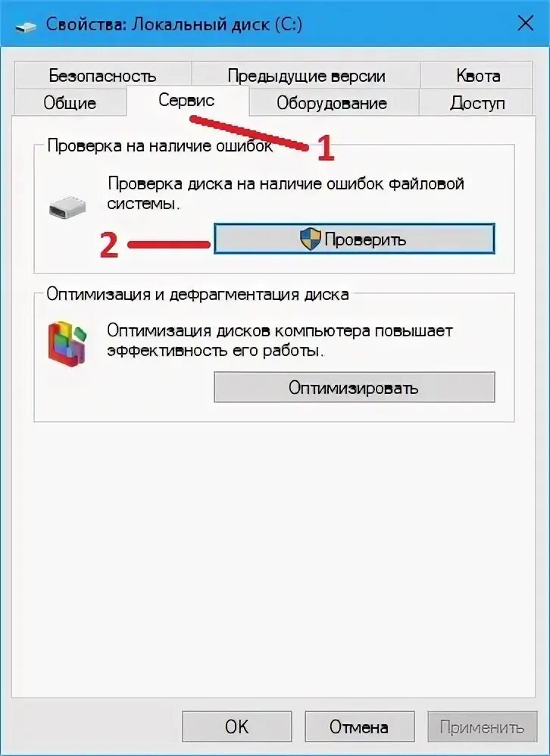
Task: Click the gray drive icon beside error checking text
Action: (x=67, y=206)
